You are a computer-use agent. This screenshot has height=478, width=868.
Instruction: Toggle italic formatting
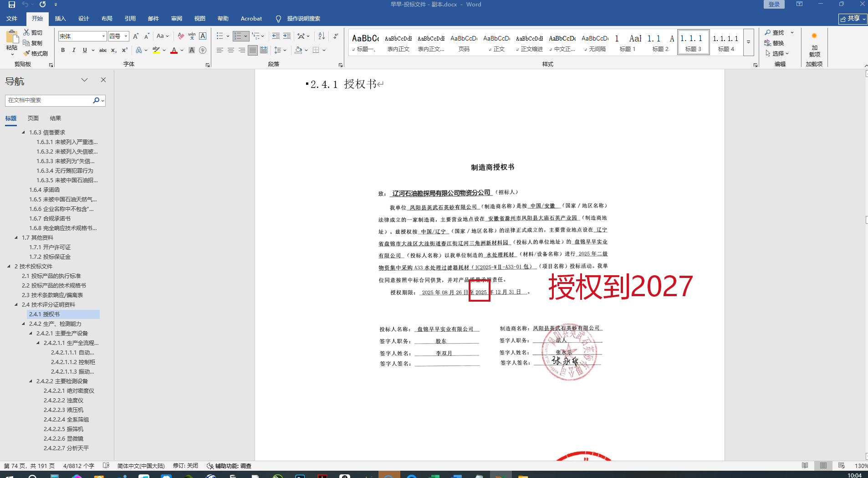pos(74,50)
